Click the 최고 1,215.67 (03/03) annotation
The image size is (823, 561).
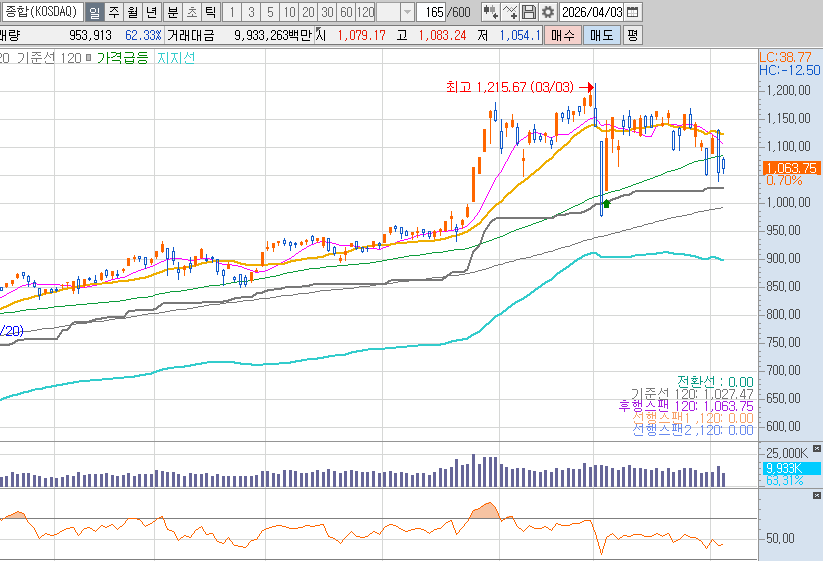click(510, 87)
